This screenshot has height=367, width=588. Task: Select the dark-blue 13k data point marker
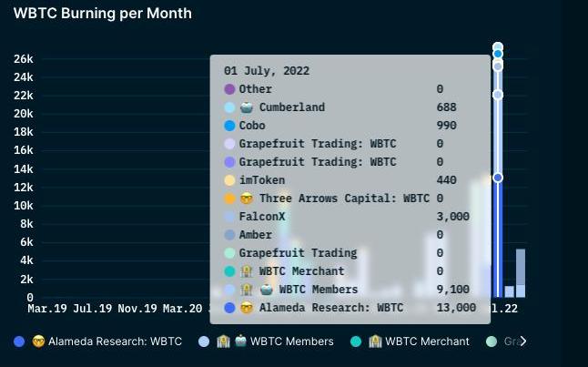click(x=498, y=178)
